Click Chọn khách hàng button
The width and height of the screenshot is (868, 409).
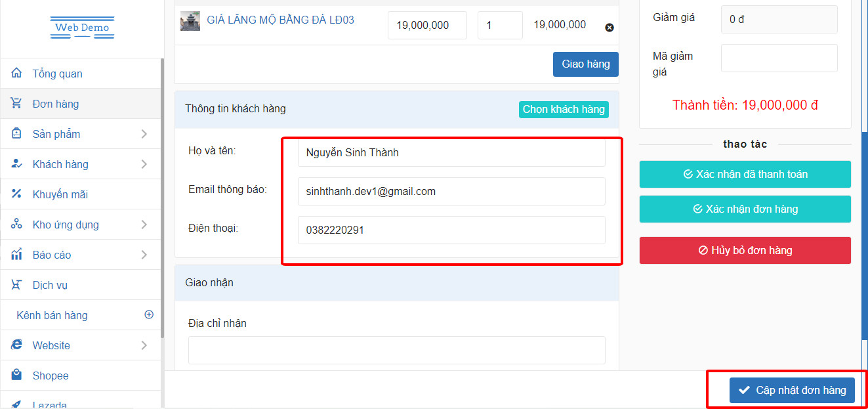564,110
